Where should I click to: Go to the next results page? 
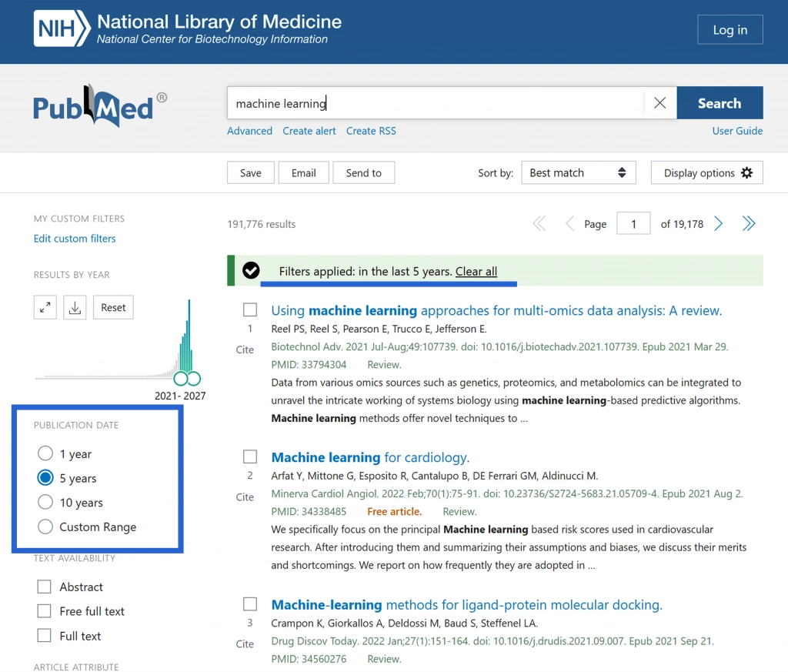pos(719,224)
